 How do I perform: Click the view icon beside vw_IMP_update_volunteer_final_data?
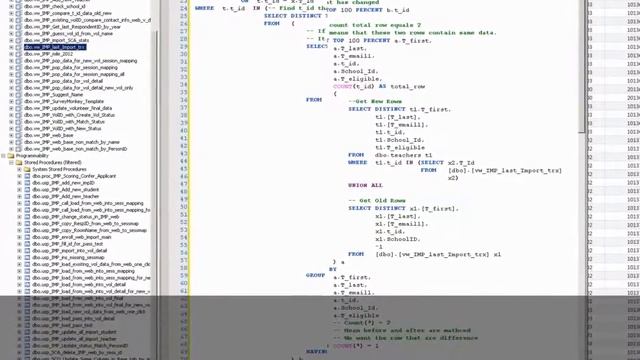pos(18,109)
